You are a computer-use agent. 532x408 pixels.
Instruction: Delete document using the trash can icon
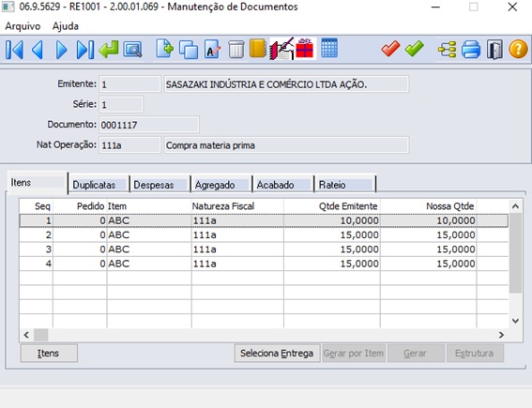[236, 50]
